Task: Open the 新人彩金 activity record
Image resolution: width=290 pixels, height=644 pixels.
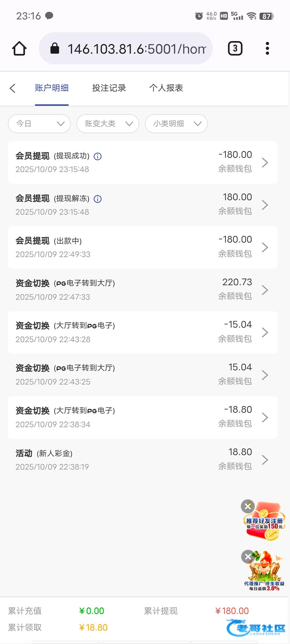Action: coord(142,460)
